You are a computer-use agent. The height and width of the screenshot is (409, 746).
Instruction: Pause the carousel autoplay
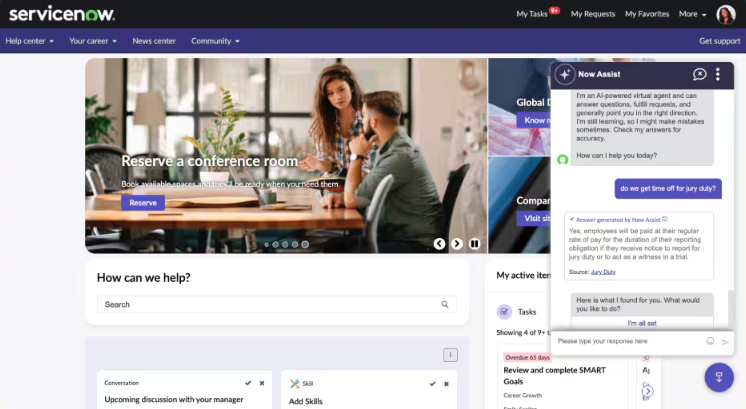coord(474,243)
